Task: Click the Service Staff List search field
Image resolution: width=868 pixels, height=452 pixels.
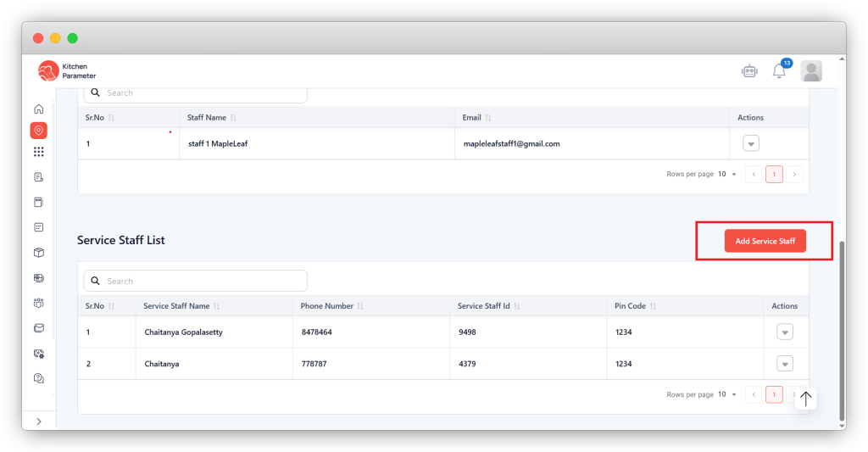Action: click(203, 281)
